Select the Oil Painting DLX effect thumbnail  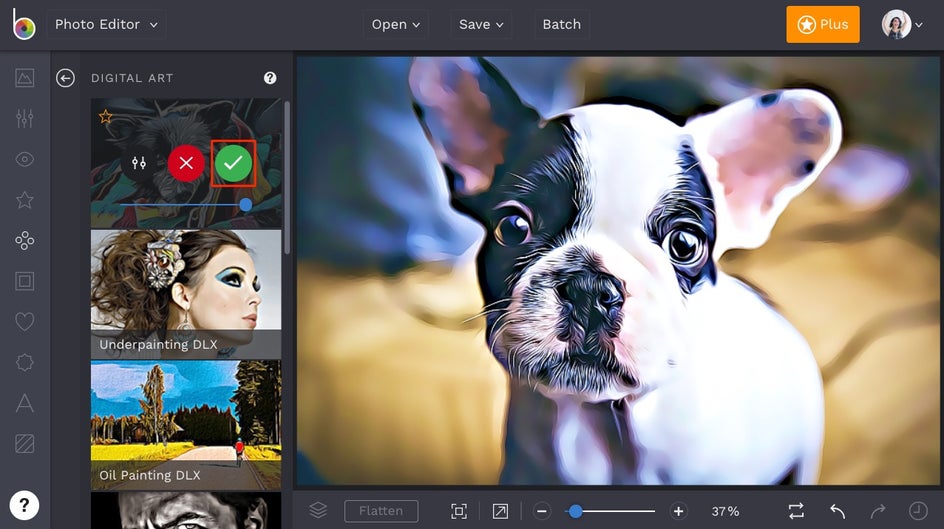(x=186, y=425)
